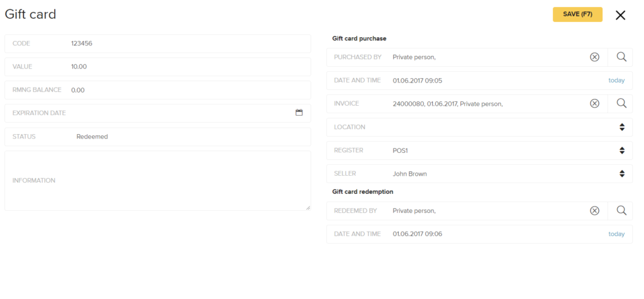644x299 pixels.
Task: Clear the Purchased By field value
Action: (594, 57)
